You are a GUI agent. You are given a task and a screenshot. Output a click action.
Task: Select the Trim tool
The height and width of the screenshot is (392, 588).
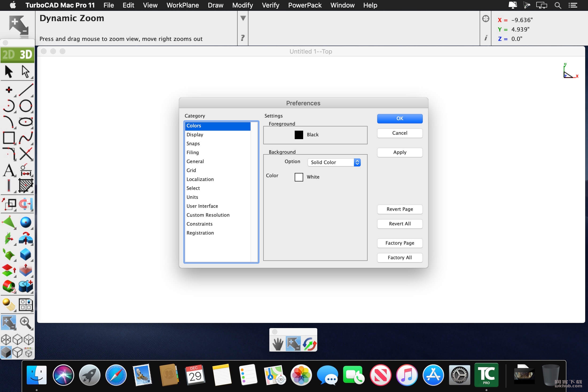(x=26, y=154)
